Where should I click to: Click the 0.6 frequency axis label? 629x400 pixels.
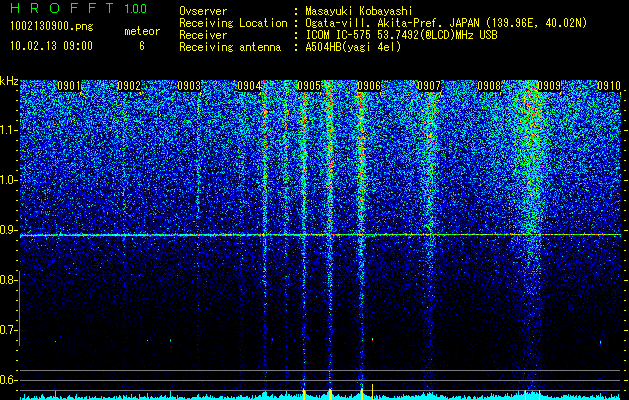pyautogui.click(x=7, y=380)
